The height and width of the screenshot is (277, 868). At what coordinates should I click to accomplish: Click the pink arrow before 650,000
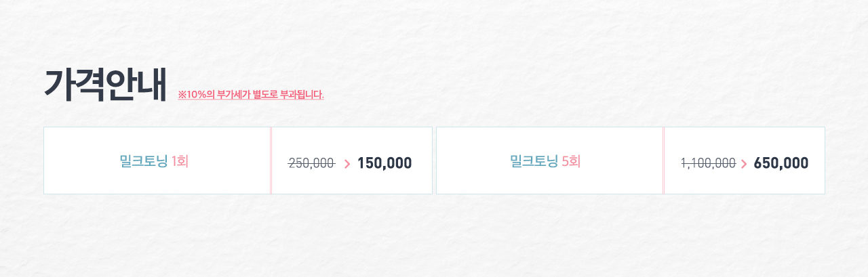coord(744,163)
